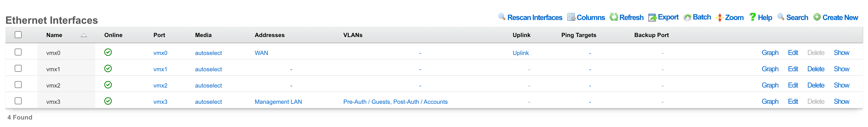
Task: Click the Search magnifier icon
Action: pyautogui.click(x=781, y=17)
